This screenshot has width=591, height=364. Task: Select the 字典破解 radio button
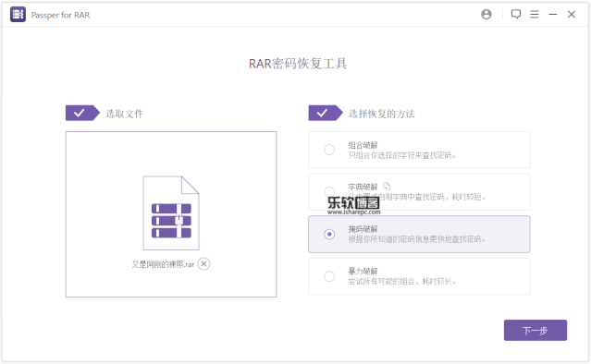click(329, 191)
